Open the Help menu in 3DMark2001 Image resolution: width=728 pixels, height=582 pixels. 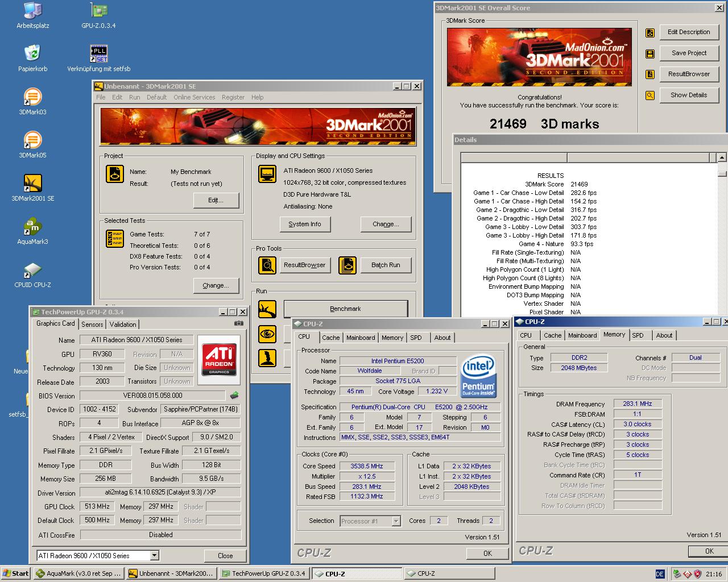(x=258, y=97)
